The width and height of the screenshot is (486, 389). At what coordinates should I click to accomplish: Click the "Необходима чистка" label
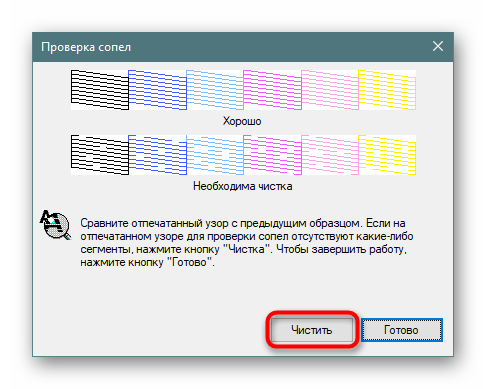243,186
